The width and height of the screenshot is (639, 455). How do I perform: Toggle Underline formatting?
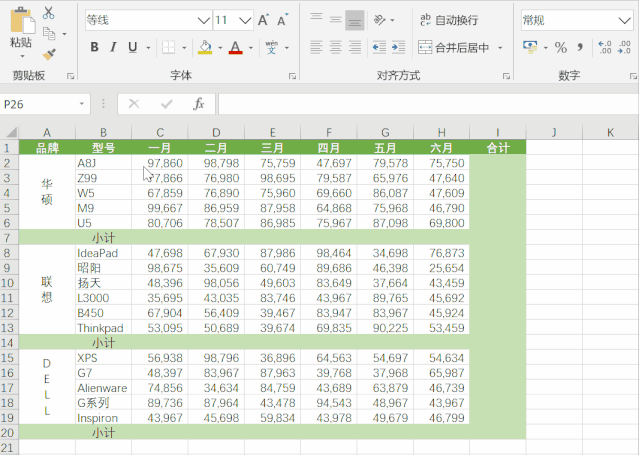pyautogui.click(x=132, y=47)
